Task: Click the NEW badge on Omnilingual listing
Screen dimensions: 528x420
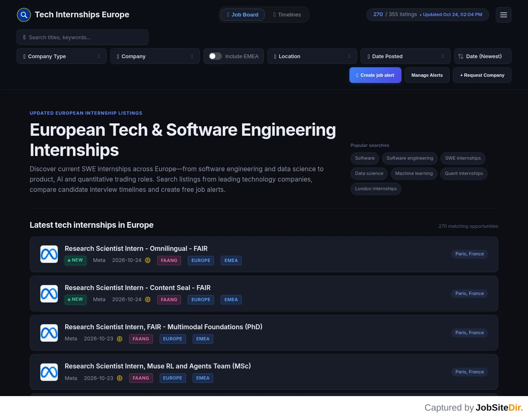Action: click(x=75, y=260)
